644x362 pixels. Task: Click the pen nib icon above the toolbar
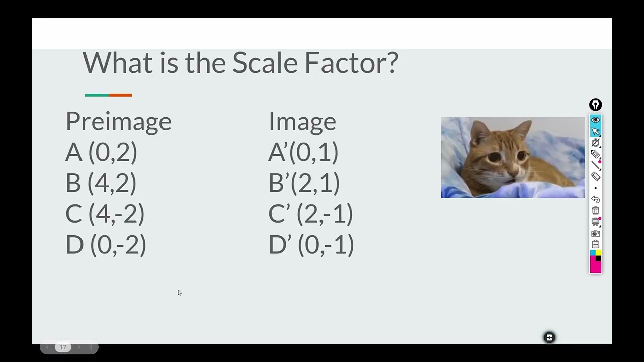click(x=595, y=105)
